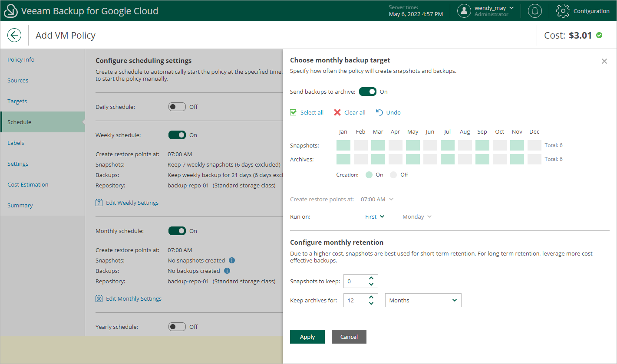Click the user avatar icon
617x364 pixels.
click(x=464, y=11)
